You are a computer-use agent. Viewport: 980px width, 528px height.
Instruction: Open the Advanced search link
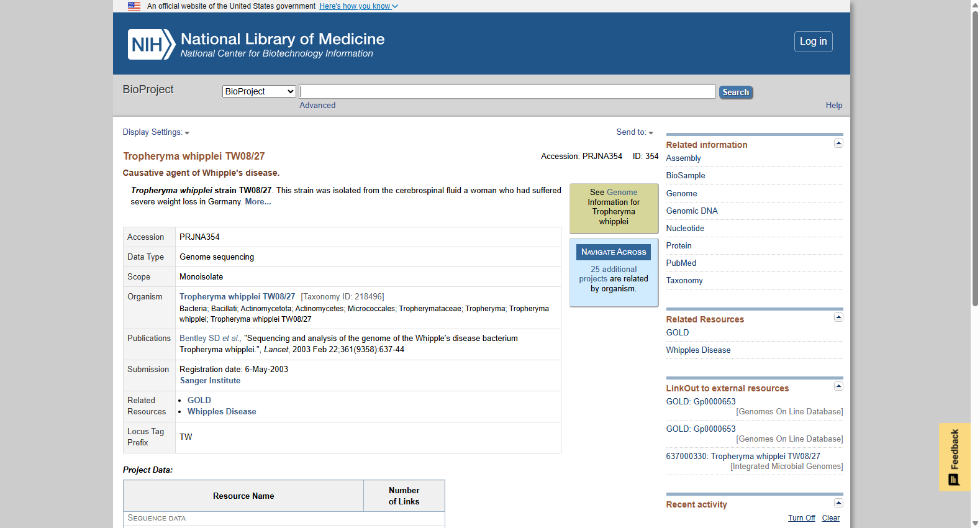click(x=317, y=106)
